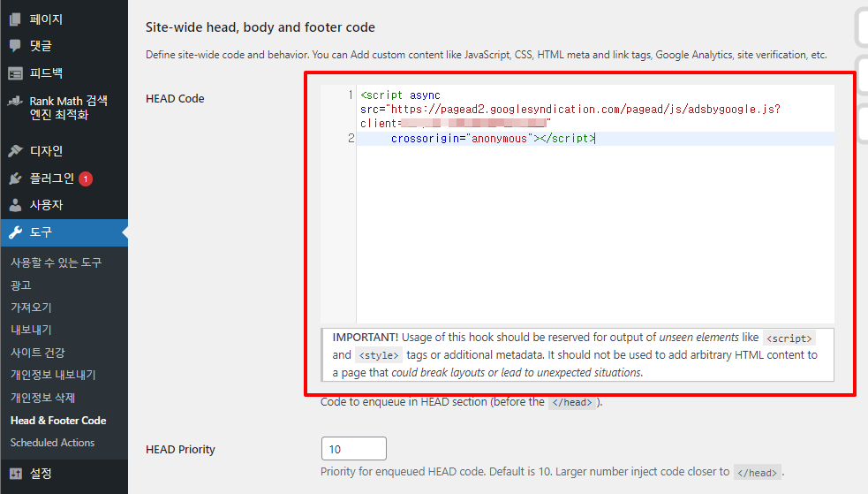Image resolution: width=868 pixels, height=494 pixels.
Task: Go to 가져오기 import submenu
Action: pos(31,308)
